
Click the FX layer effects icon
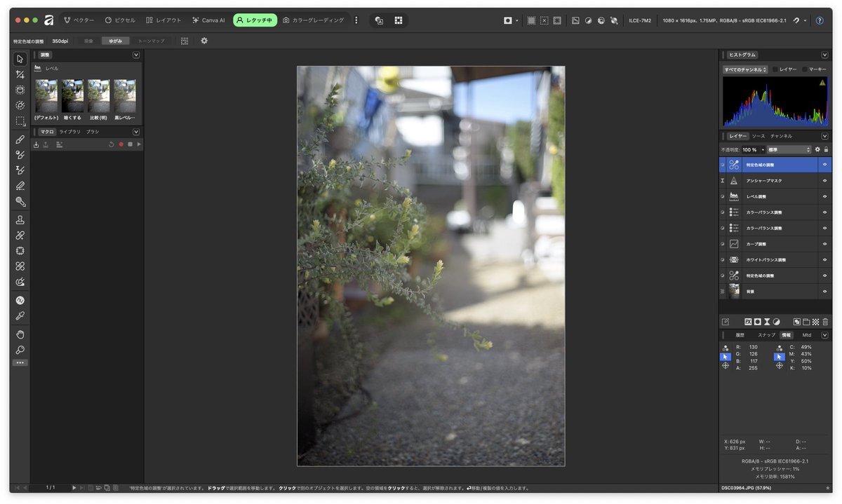[748, 322]
